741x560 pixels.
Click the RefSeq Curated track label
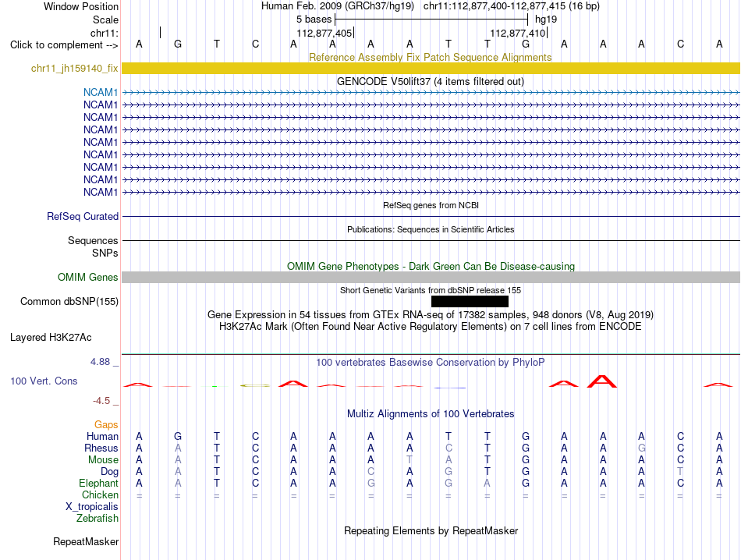(x=82, y=216)
